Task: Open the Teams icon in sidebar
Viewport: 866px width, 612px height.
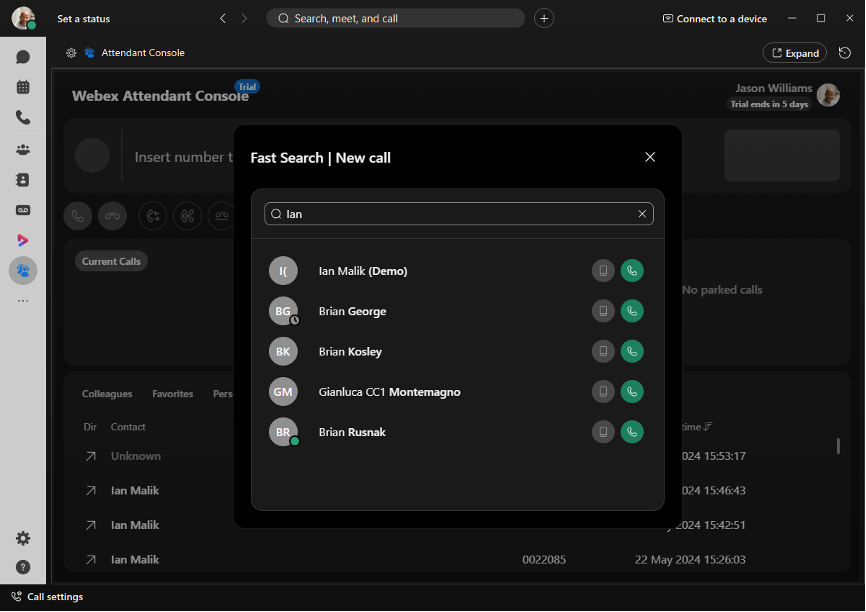Action: click(x=23, y=150)
